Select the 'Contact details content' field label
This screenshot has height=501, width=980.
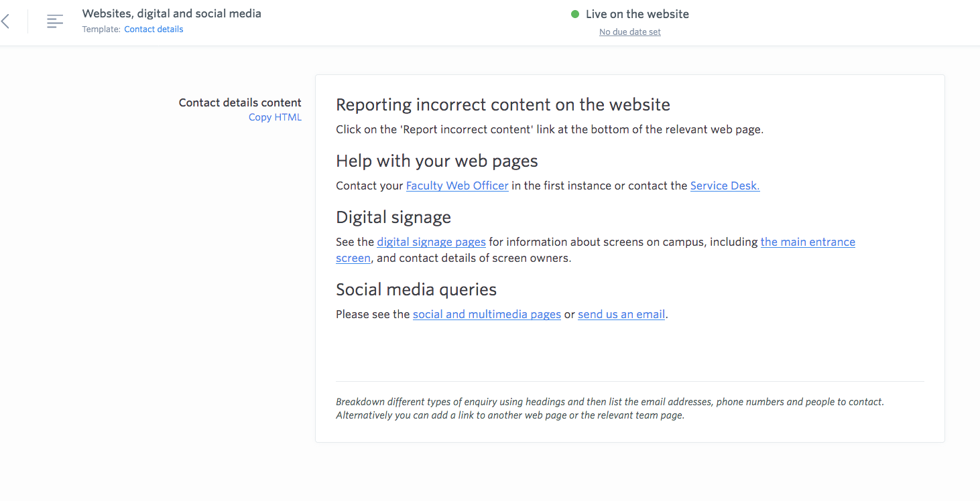[x=240, y=102]
